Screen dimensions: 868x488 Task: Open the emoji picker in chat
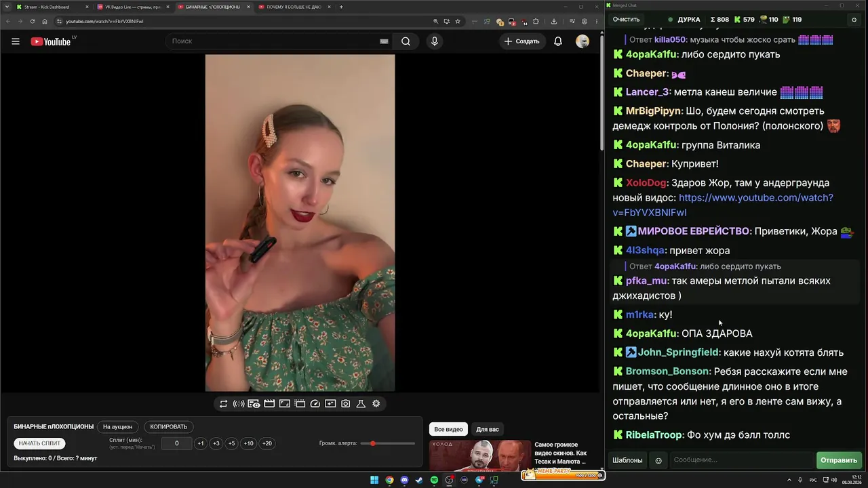[x=658, y=460]
